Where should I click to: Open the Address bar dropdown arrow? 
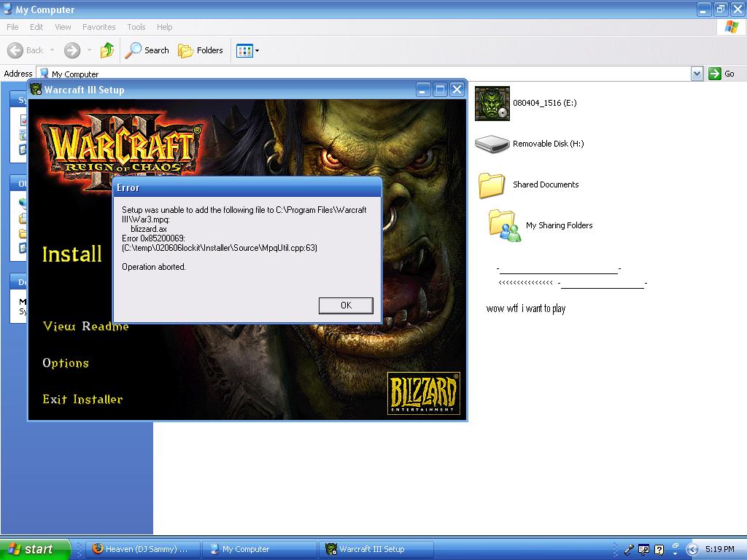[x=697, y=74]
